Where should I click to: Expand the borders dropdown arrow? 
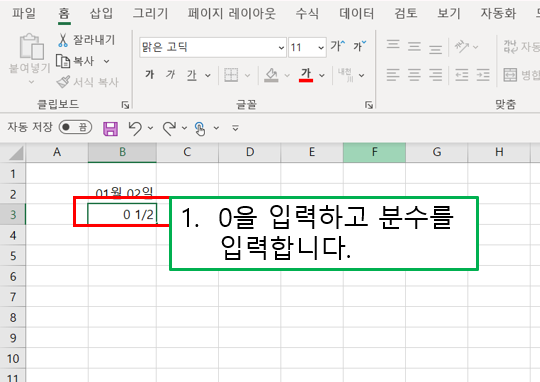click(x=247, y=75)
